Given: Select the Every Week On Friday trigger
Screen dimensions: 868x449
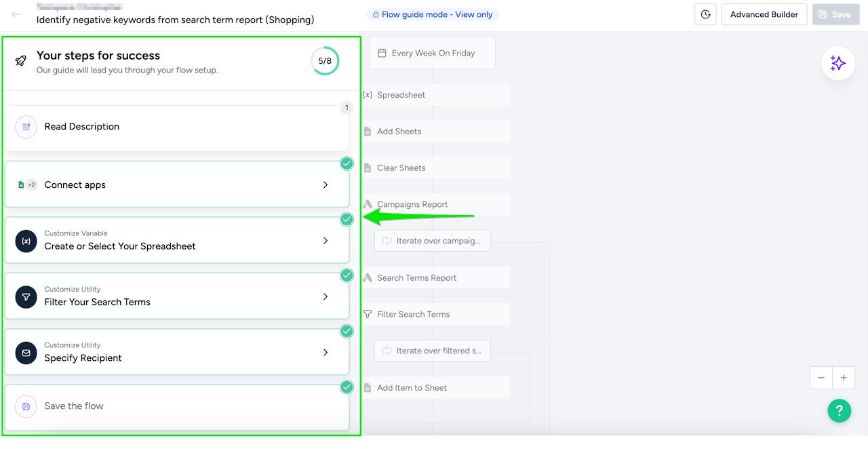Looking at the screenshot, I should (x=433, y=53).
